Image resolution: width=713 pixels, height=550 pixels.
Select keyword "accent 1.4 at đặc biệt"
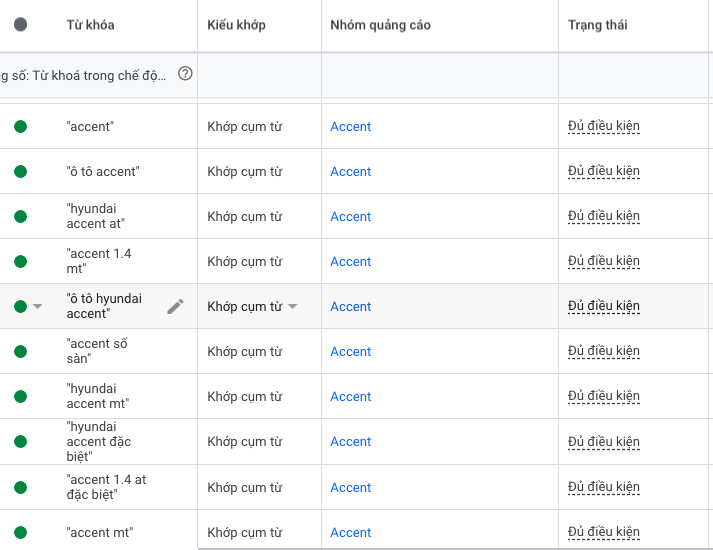[x=106, y=487]
